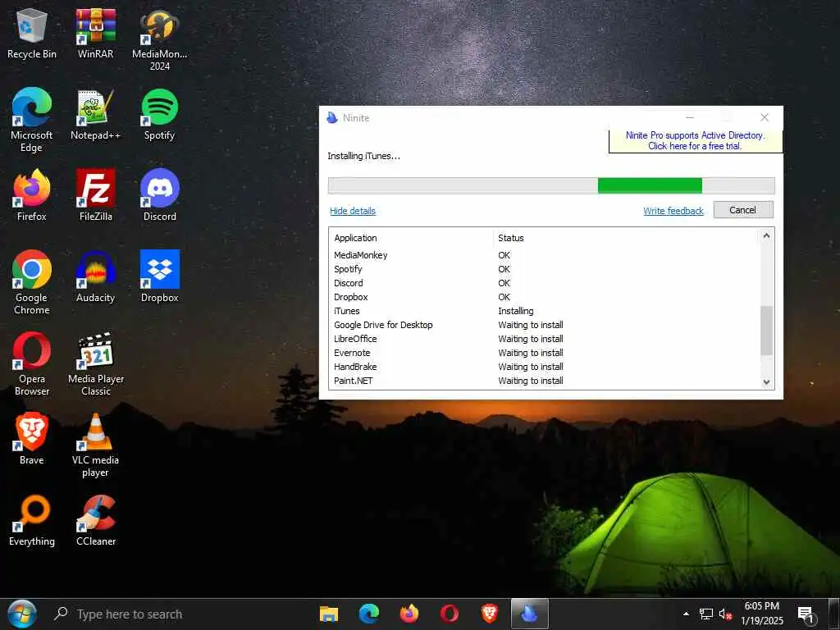
Task: Click the Ninite installation progress bar
Action: (x=551, y=186)
